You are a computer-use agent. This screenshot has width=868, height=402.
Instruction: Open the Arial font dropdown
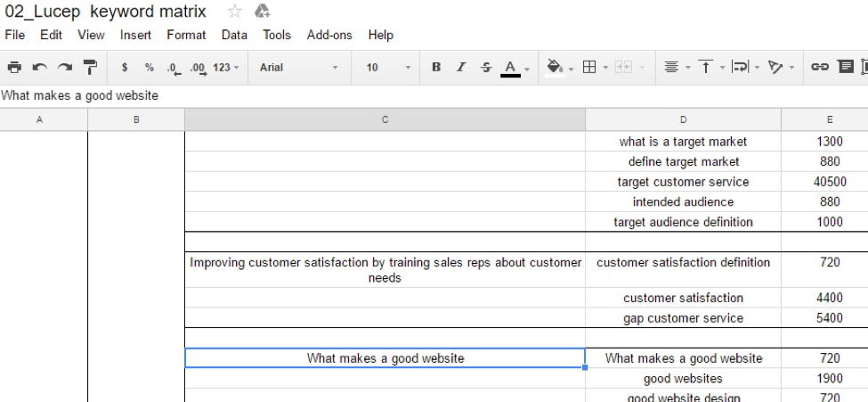(x=298, y=68)
